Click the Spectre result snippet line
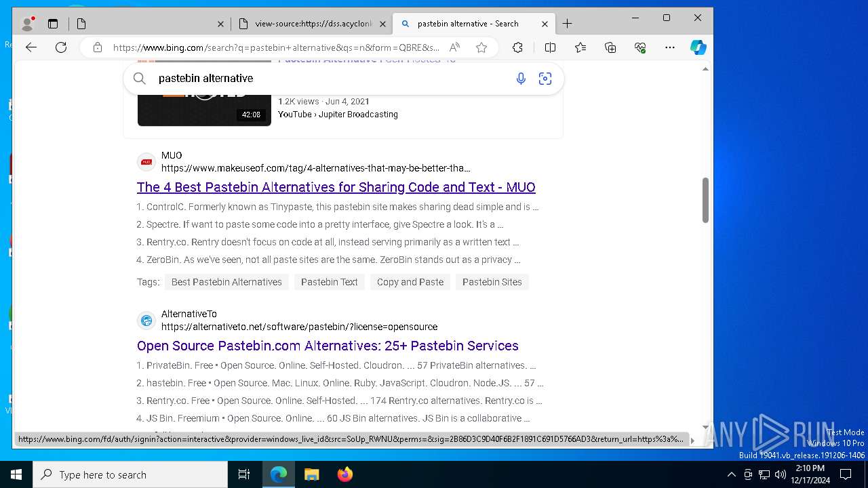Viewport: 868px width, 488px height. coord(320,224)
